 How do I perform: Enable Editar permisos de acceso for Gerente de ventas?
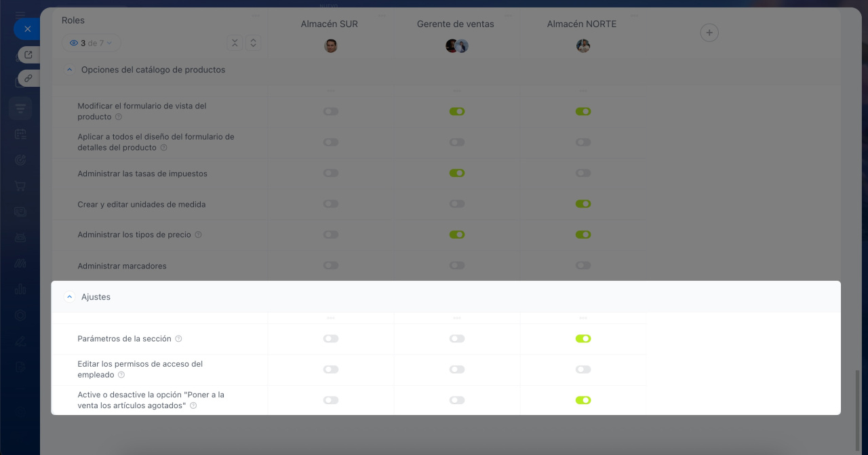tap(456, 370)
